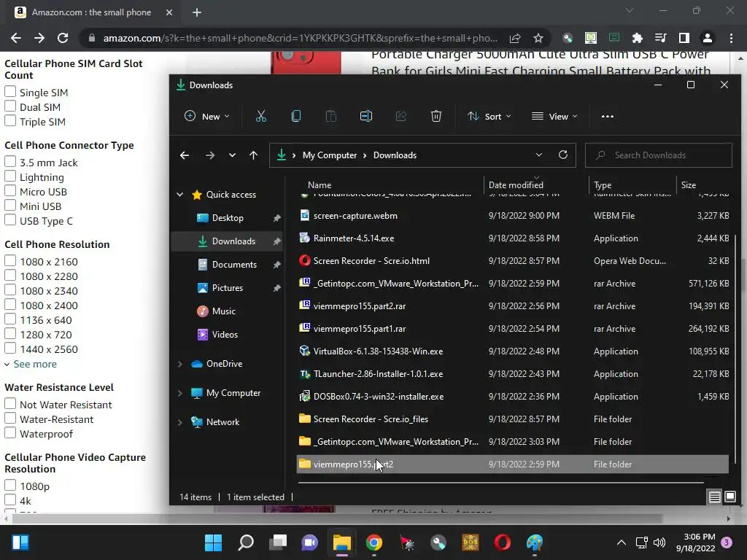Open Windows Start menu on taskbar
This screenshot has height=560, width=747.
click(x=213, y=542)
